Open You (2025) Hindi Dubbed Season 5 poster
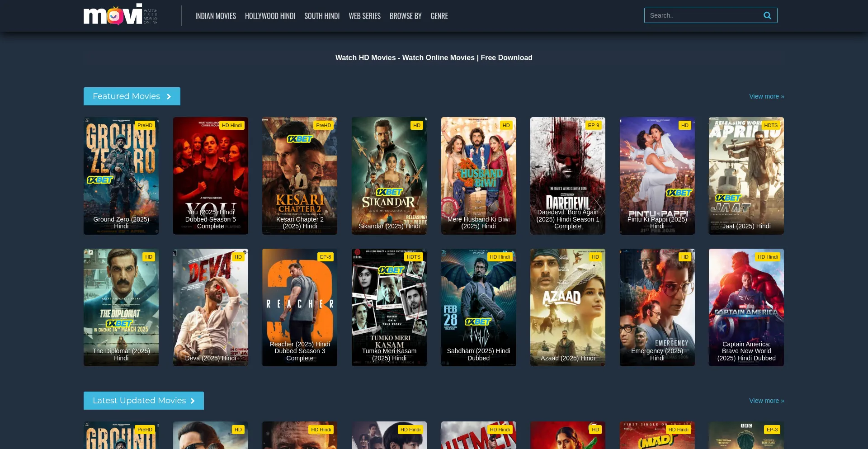Screen dimensions: 868x449 211,176
